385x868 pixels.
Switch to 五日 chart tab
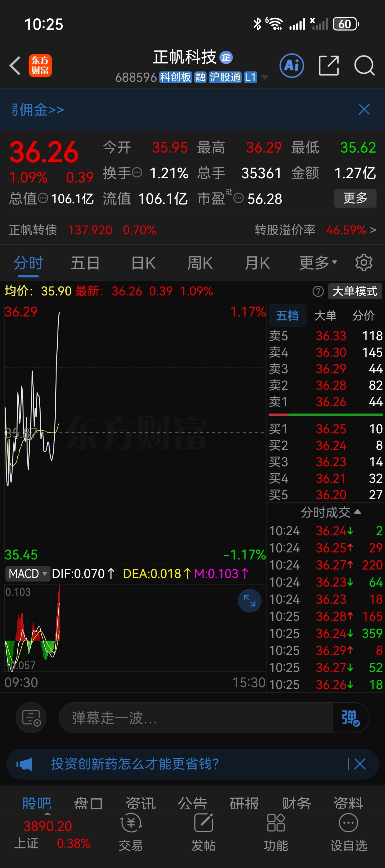pyautogui.click(x=85, y=262)
